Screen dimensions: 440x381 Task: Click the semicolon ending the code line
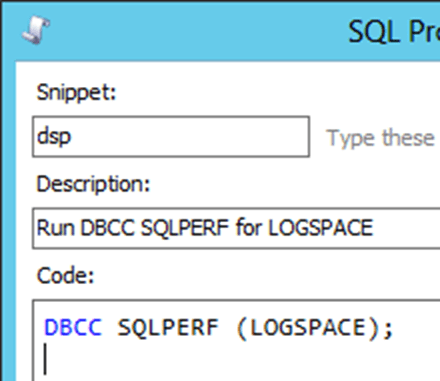(x=388, y=330)
